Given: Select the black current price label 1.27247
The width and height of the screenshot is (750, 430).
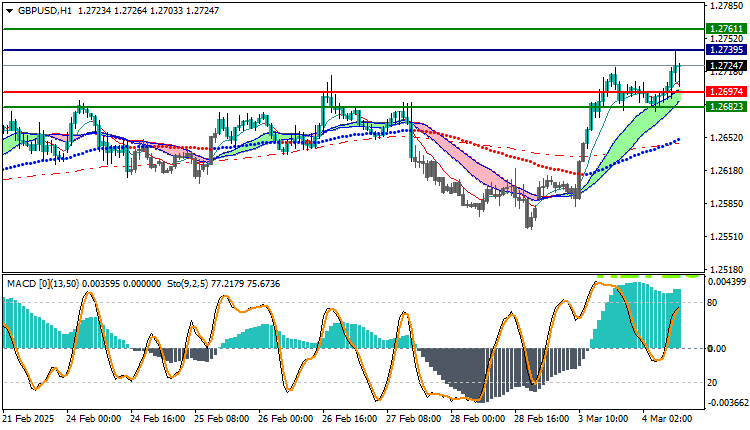Looking at the screenshot, I should click(726, 66).
